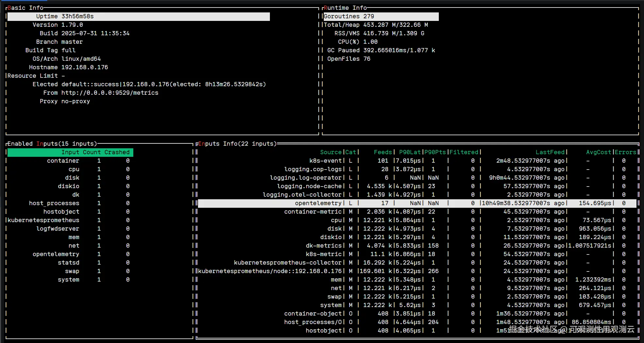Click the Feeds column header
Image resolution: width=644 pixels, height=343 pixels.
click(x=383, y=152)
